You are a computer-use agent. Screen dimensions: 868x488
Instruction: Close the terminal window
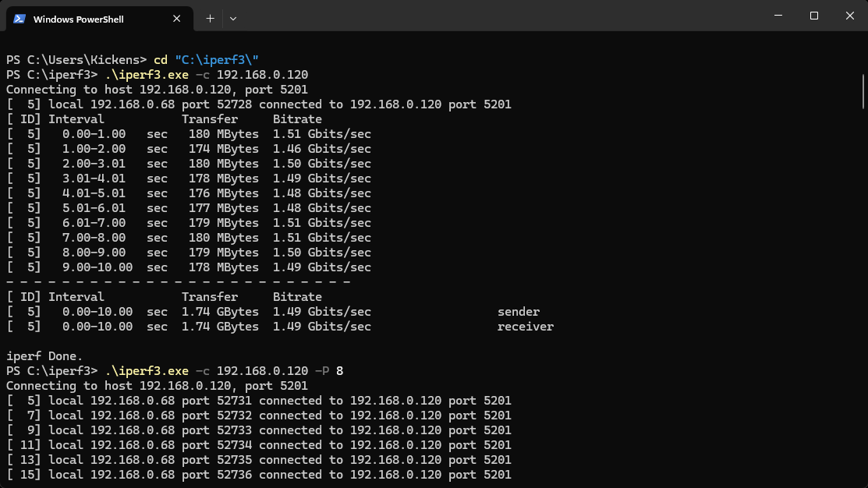850,16
